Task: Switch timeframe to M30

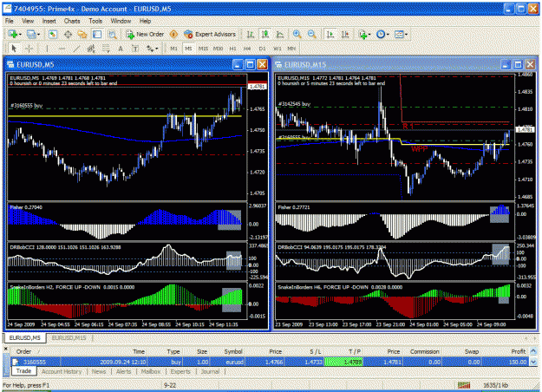Action: pyautogui.click(x=218, y=49)
